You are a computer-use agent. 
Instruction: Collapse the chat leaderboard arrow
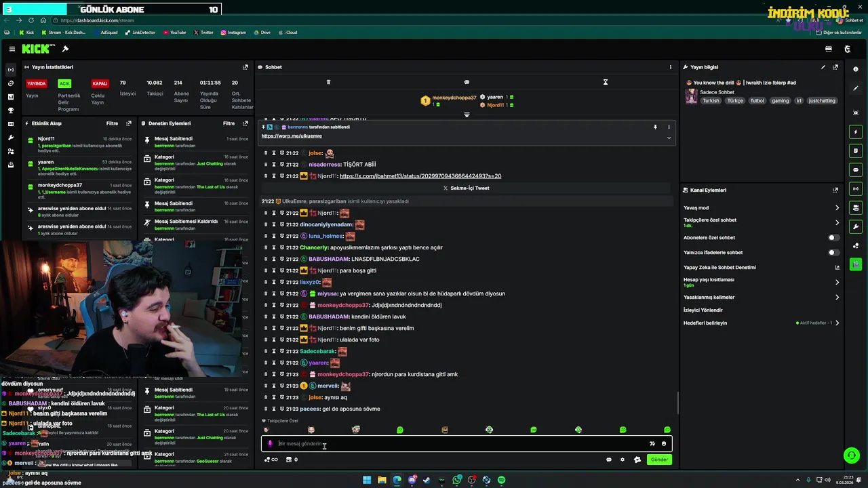point(467,115)
